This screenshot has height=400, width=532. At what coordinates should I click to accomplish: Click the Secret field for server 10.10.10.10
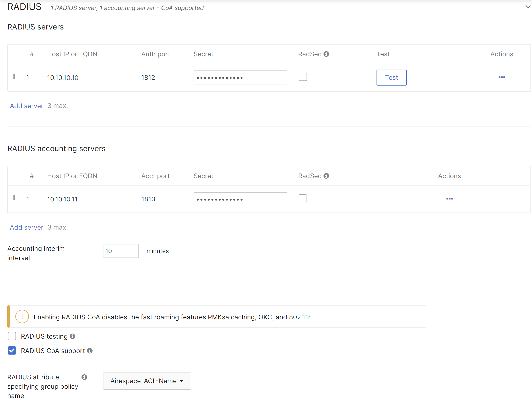coord(240,77)
